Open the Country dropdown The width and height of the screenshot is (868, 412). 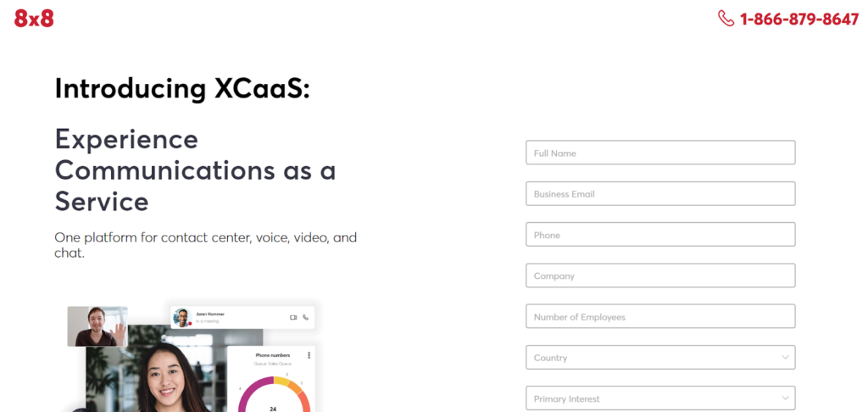pos(659,358)
